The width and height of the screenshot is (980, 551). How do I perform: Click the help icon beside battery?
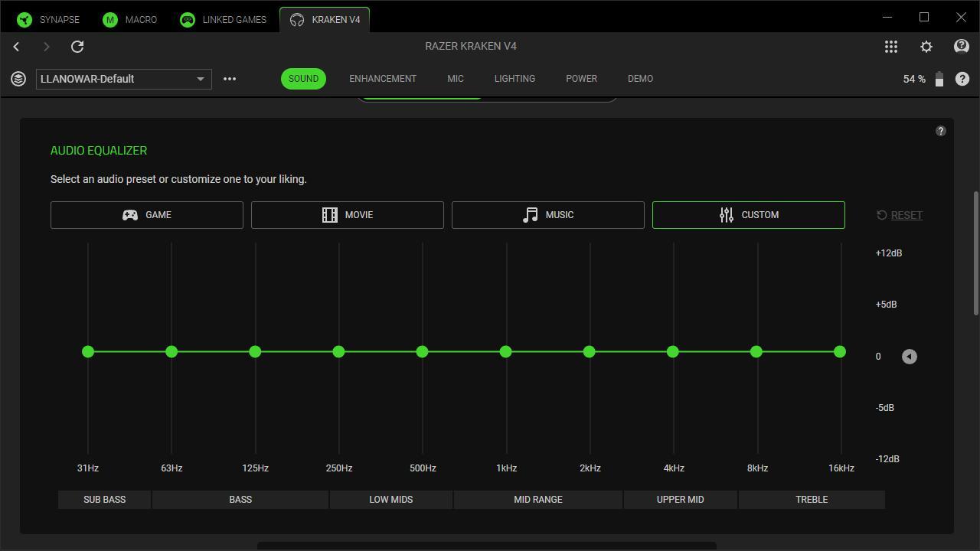pyautogui.click(x=962, y=79)
